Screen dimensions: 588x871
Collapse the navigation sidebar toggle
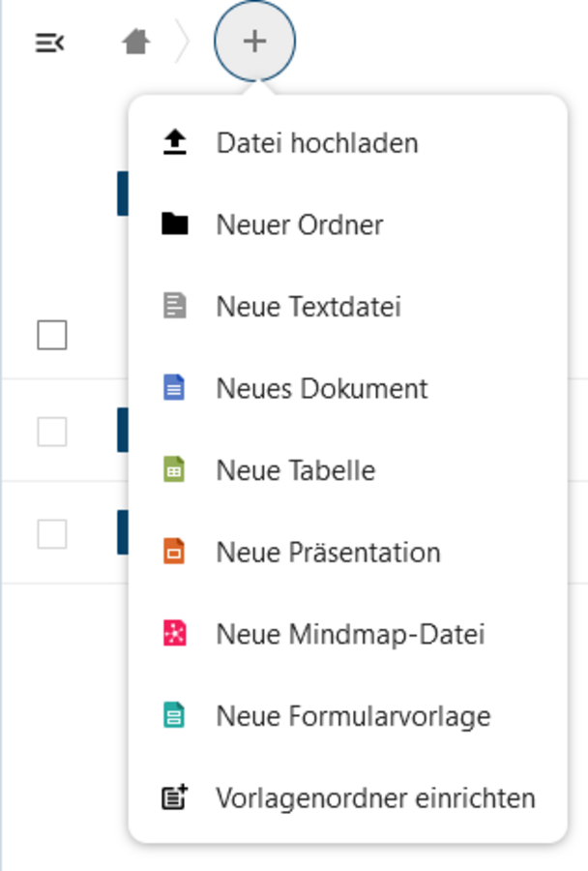50,43
